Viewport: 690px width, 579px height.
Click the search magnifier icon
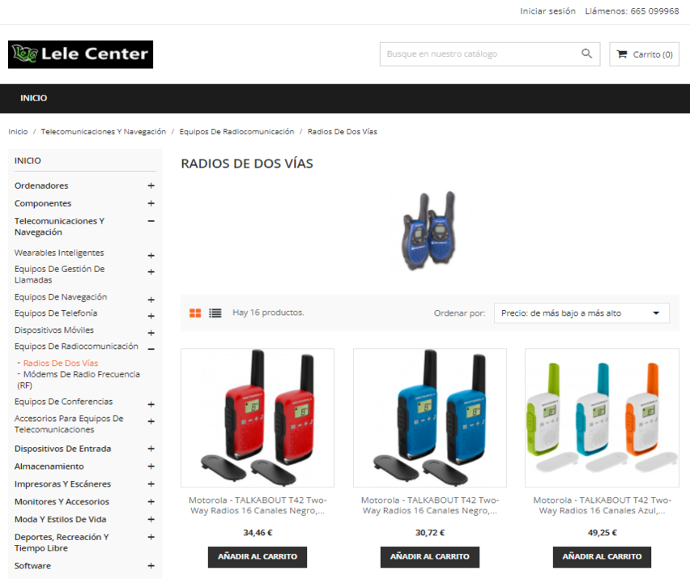pos(587,54)
